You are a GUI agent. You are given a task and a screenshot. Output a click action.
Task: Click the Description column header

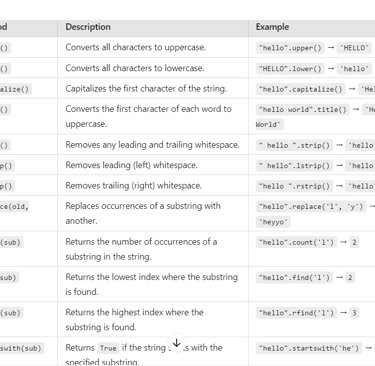coord(88,27)
